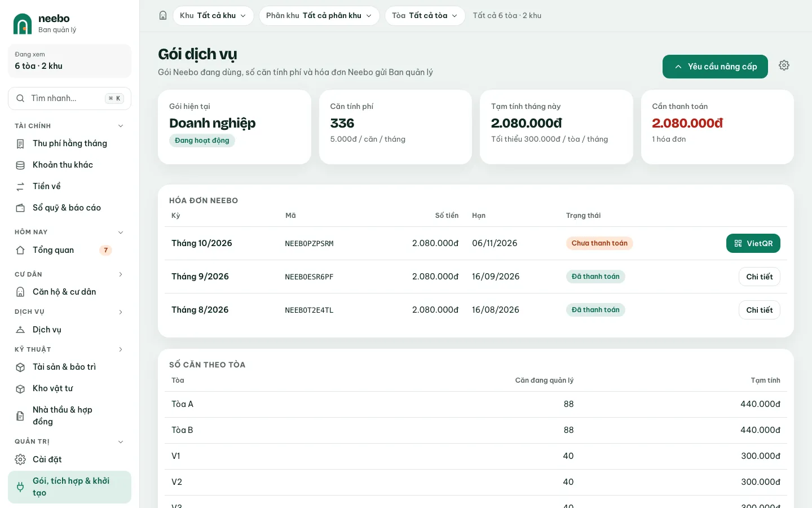Click the neebo logo icon
This screenshot has width=812, height=508.
[x=23, y=24]
